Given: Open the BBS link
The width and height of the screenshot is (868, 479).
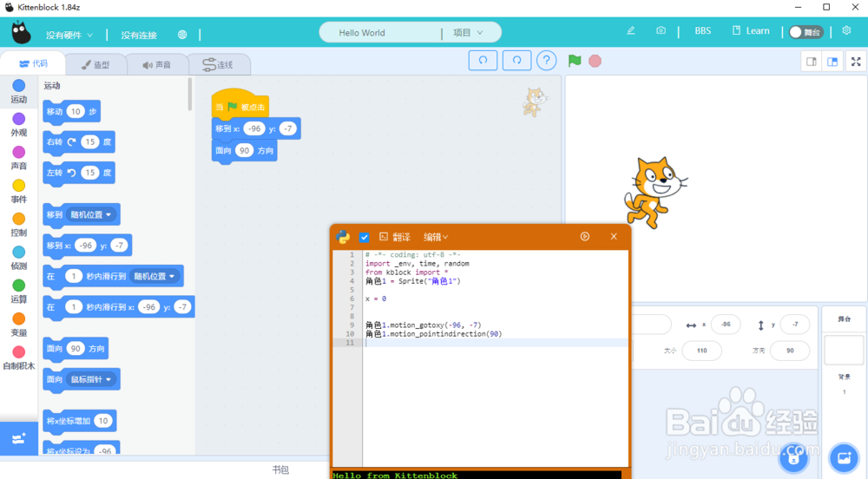Looking at the screenshot, I should pyautogui.click(x=702, y=31).
